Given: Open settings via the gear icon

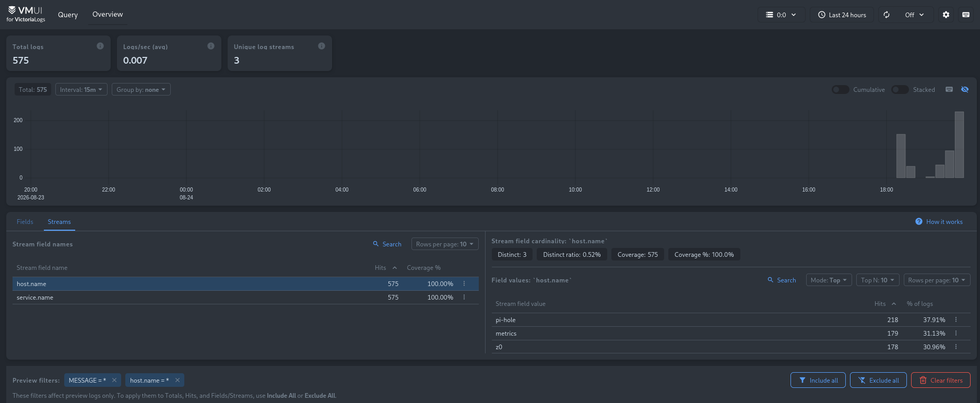Looking at the screenshot, I should 946,15.
